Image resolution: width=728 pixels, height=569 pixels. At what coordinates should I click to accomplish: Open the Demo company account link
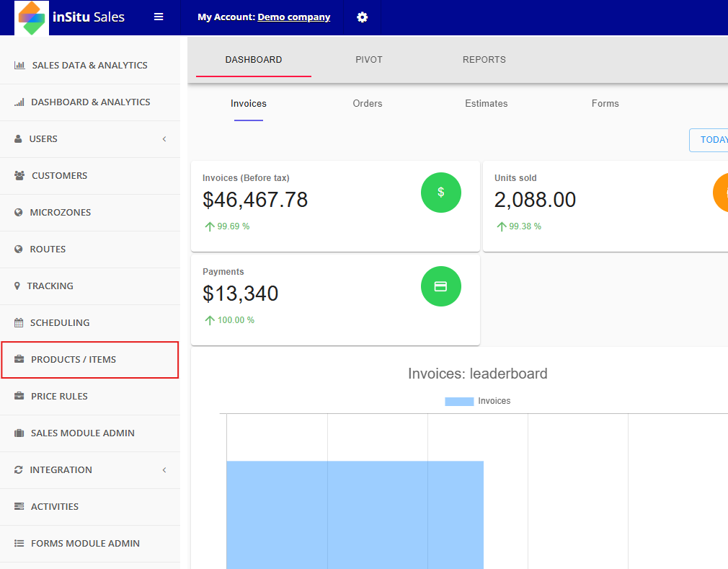tap(293, 17)
